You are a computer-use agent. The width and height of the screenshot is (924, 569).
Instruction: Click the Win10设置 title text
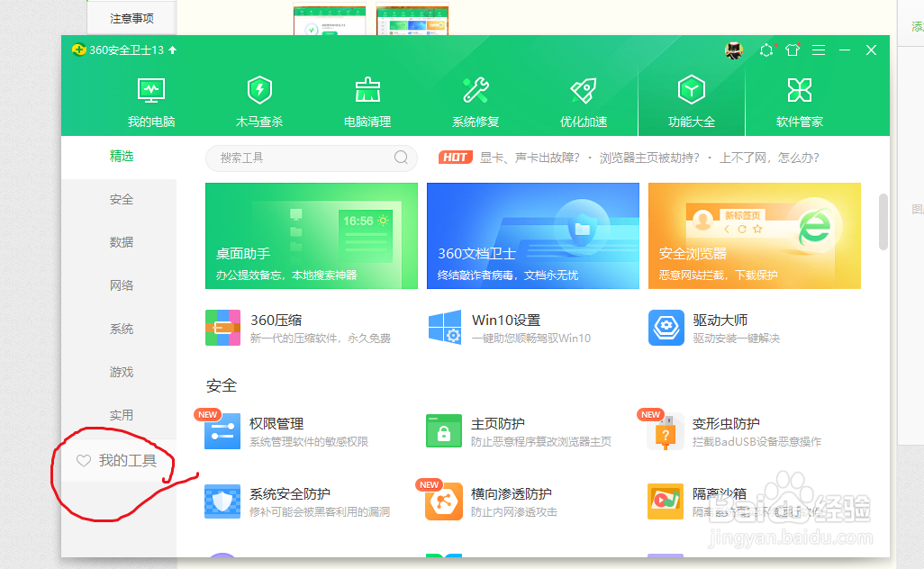pyautogui.click(x=506, y=320)
